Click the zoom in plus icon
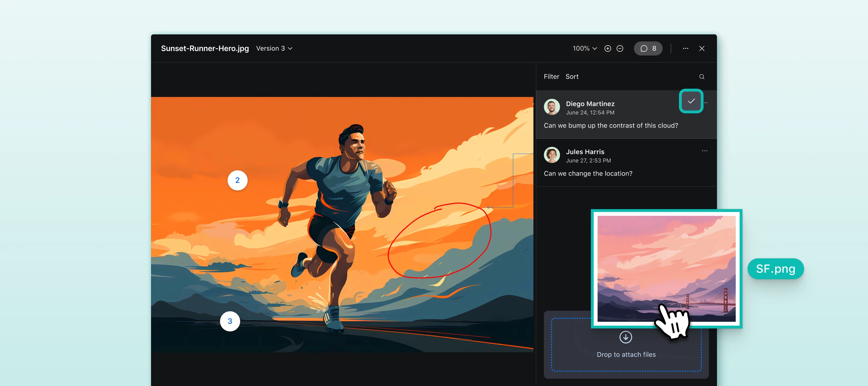The width and height of the screenshot is (868, 386). pyautogui.click(x=608, y=49)
